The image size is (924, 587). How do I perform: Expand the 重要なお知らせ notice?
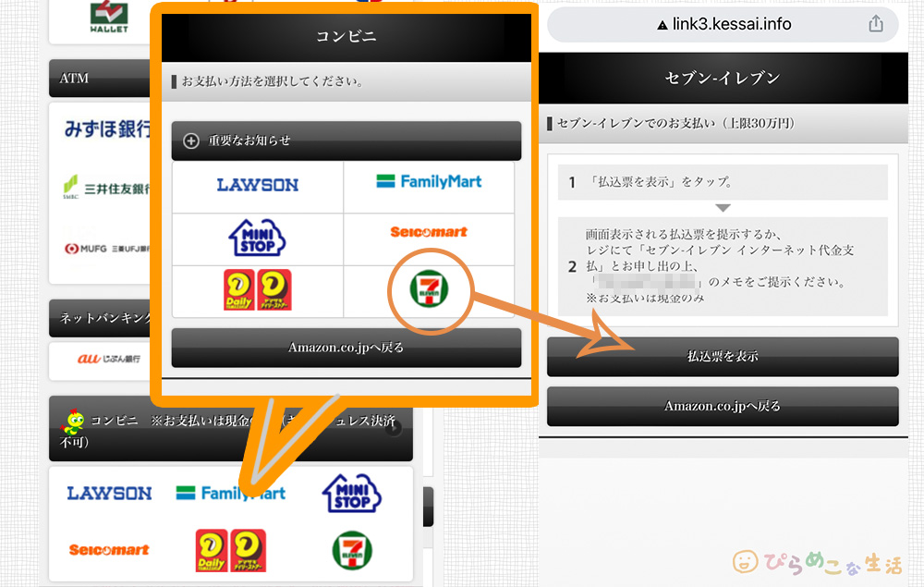tap(346, 141)
